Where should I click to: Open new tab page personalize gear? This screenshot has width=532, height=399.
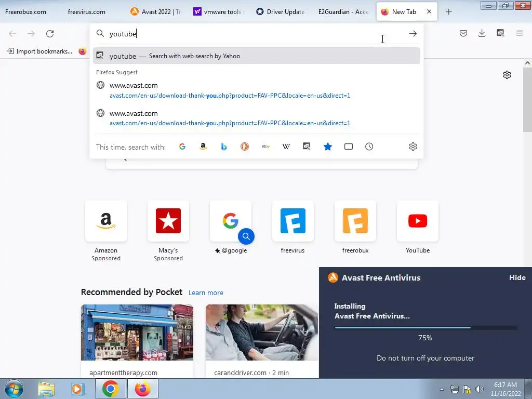(x=507, y=75)
